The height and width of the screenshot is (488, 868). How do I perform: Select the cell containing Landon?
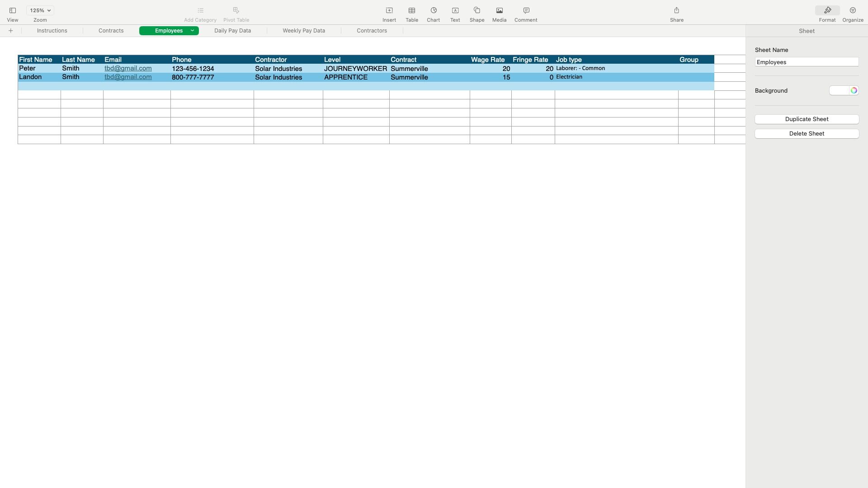point(39,77)
